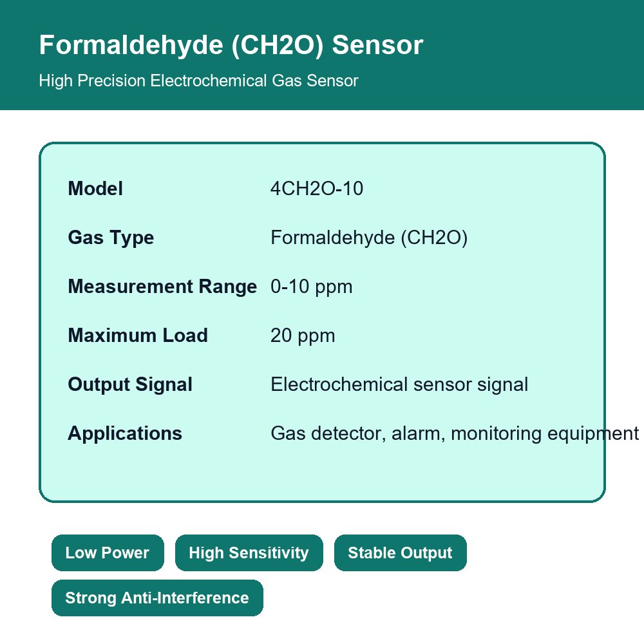Select the Strong Anti-Interference tag
This screenshot has width=644, height=644.
157,598
